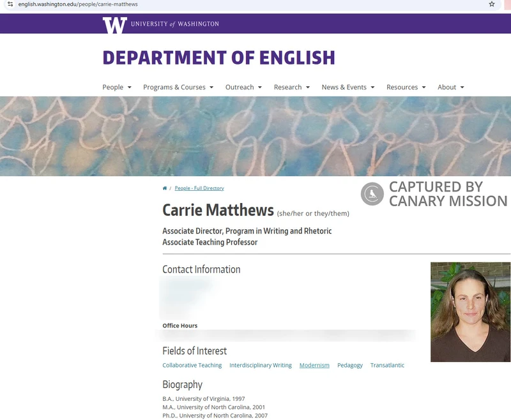Viewport: 511px width, 420px height.
Task: Open the News & Events menu
Action: 344,87
